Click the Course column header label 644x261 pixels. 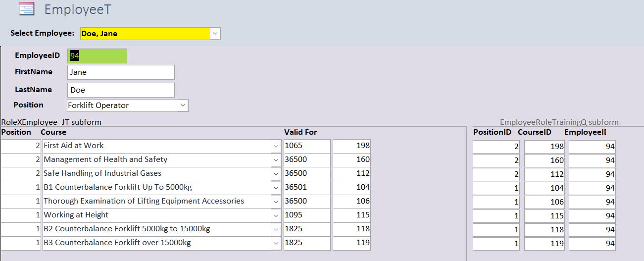point(53,132)
